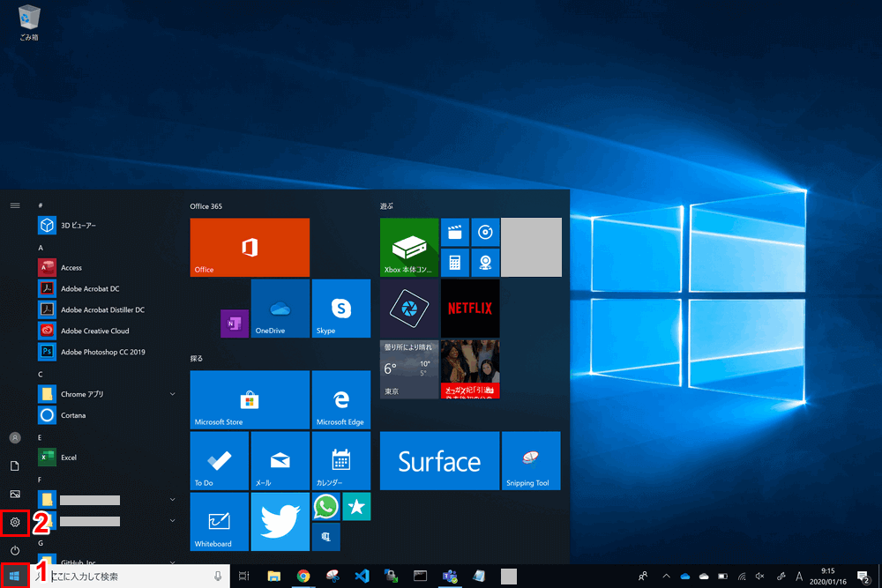Open the weather tile showing 東京
Screen dimensions: 882x588
pos(409,369)
